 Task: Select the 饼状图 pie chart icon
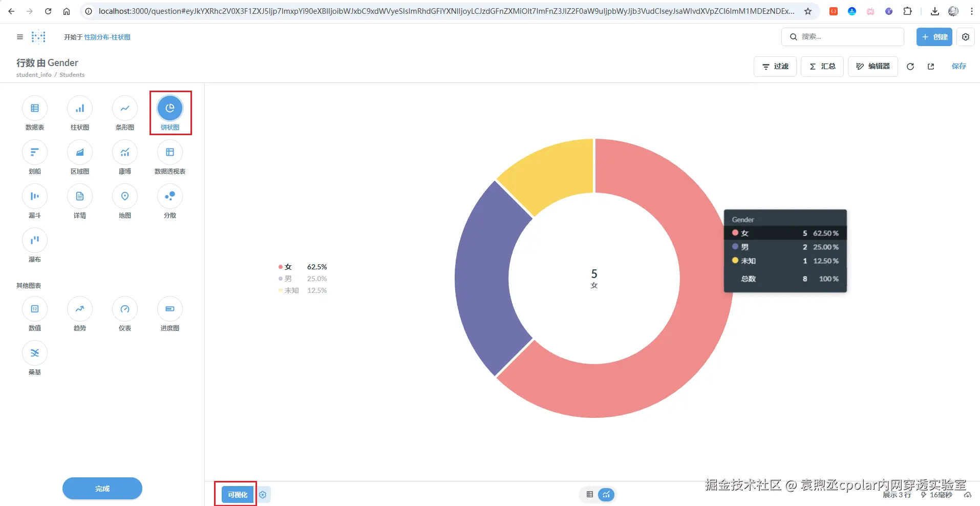pyautogui.click(x=170, y=108)
